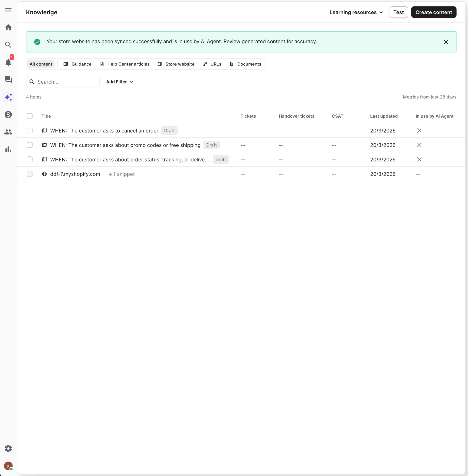Check the select-all checkbox in the table header

point(29,116)
